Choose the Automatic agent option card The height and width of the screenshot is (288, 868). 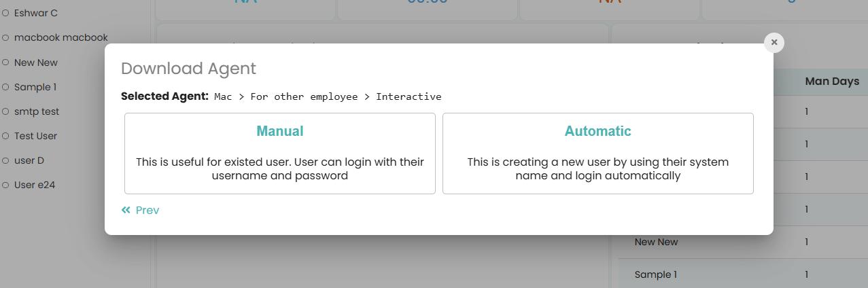597,154
